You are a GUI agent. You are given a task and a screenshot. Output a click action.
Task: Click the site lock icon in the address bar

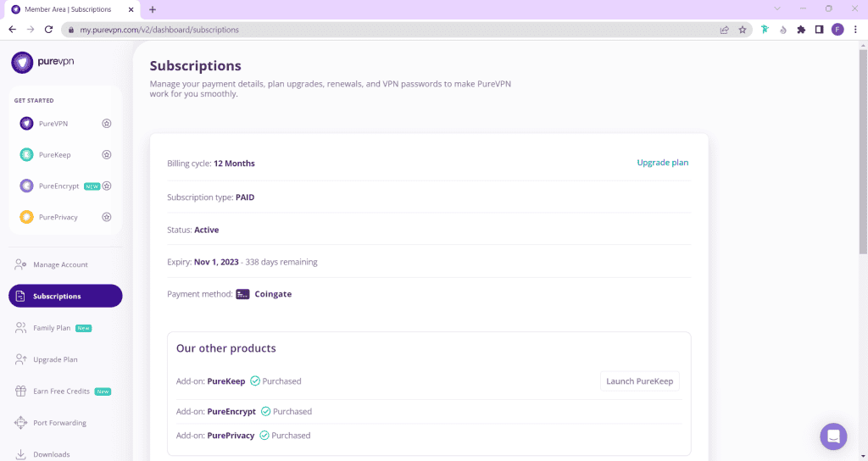coord(71,30)
